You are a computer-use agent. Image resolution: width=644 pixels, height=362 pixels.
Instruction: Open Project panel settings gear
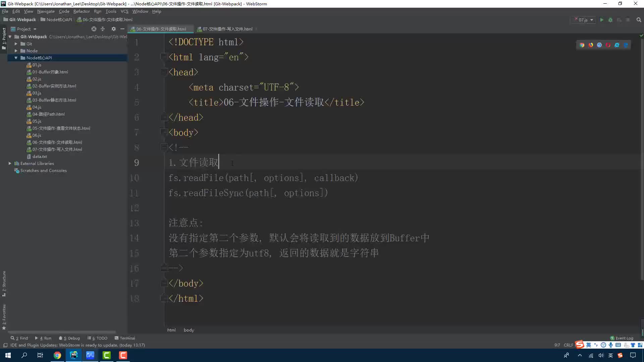[113, 29]
